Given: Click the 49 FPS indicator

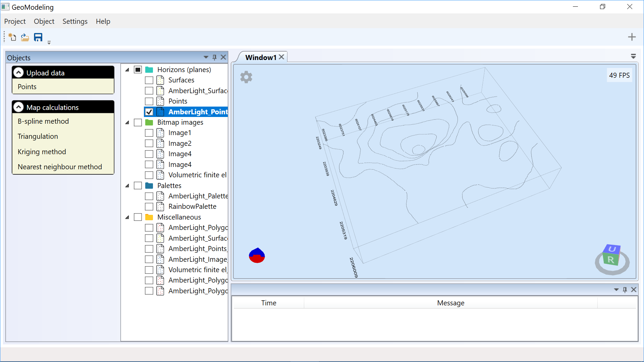Looking at the screenshot, I should (x=619, y=75).
